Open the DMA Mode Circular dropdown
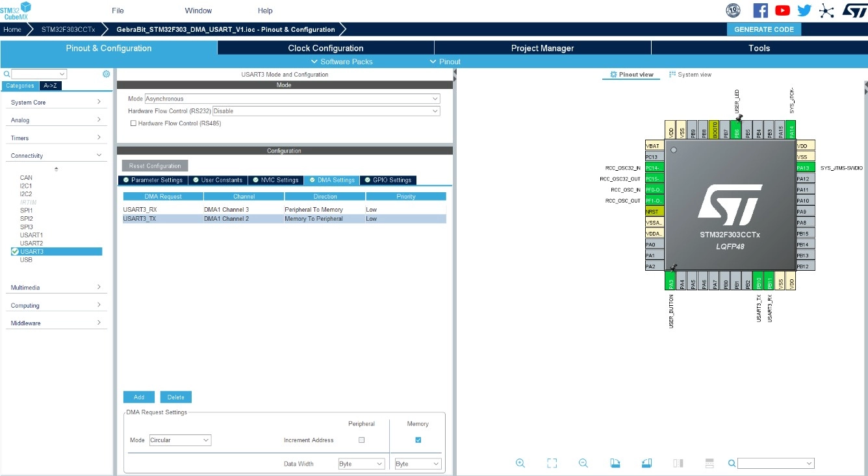This screenshot has height=476, width=868. point(180,440)
